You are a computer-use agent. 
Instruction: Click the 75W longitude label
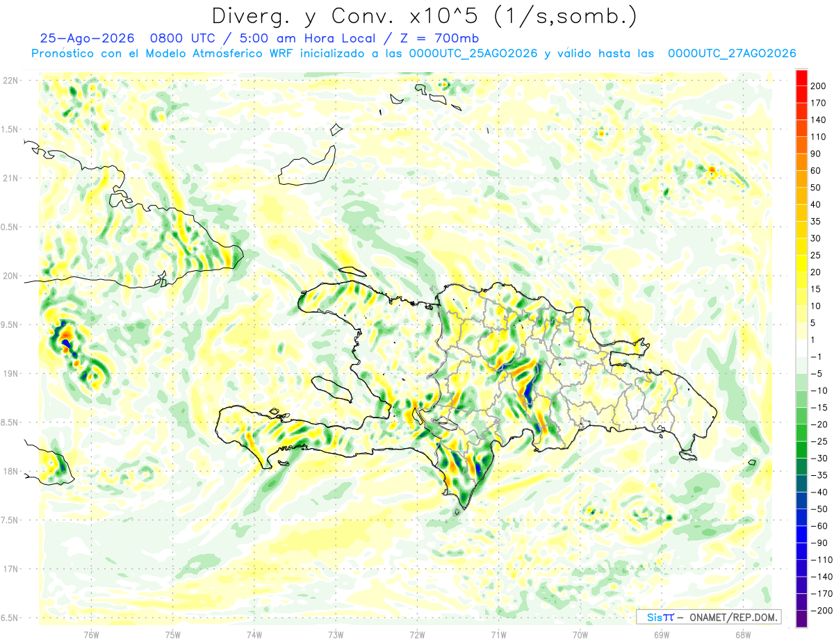pyautogui.click(x=172, y=634)
